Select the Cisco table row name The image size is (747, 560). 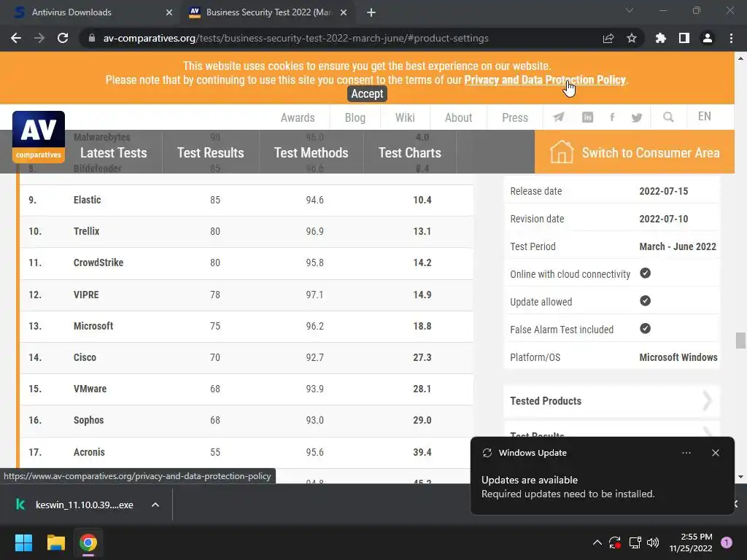[85, 357]
